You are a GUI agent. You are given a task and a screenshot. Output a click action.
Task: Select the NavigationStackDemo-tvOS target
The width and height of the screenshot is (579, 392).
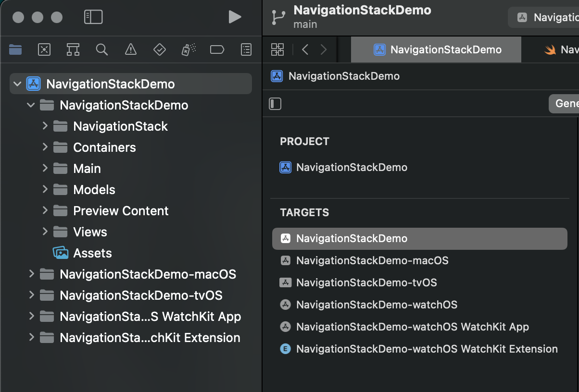(366, 282)
